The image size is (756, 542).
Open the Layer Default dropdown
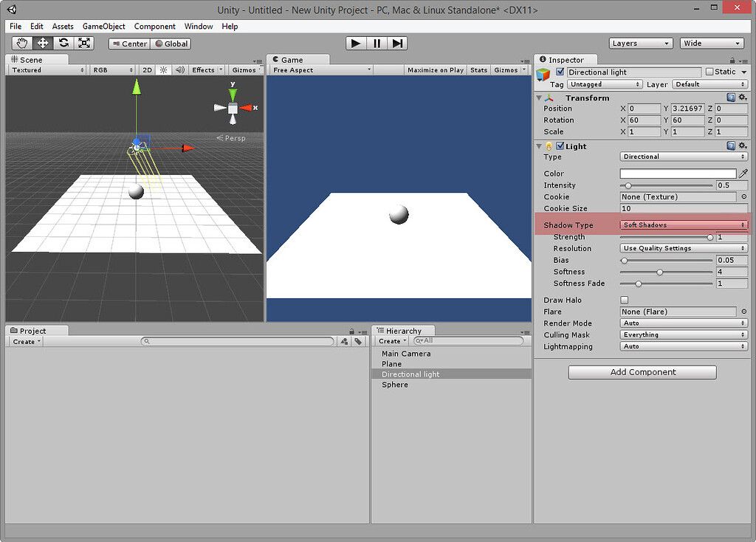tap(709, 84)
